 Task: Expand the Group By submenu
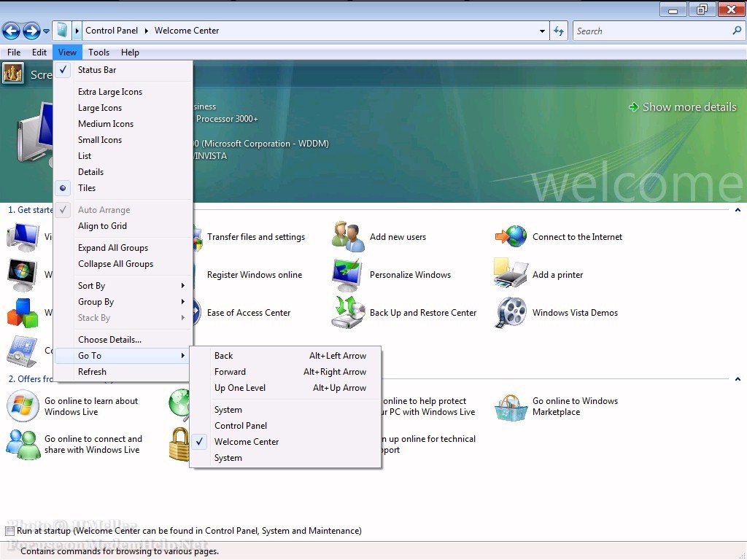coord(124,302)
